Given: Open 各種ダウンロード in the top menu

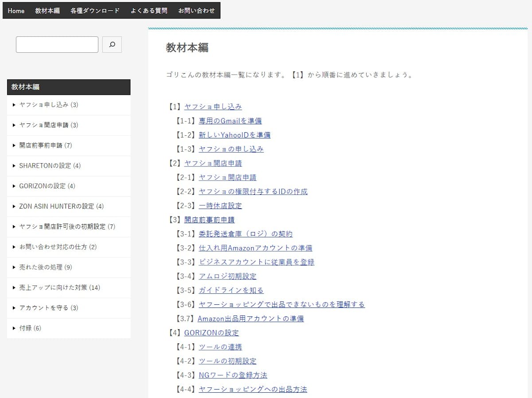Looking at the screenshot, I should click(95, 11).
